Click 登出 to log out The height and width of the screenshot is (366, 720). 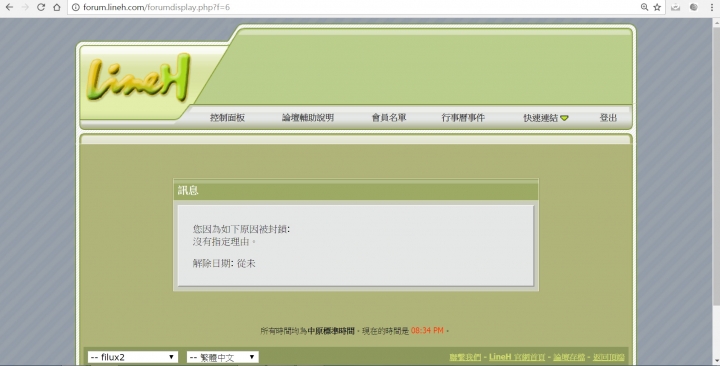pos(608,118)
